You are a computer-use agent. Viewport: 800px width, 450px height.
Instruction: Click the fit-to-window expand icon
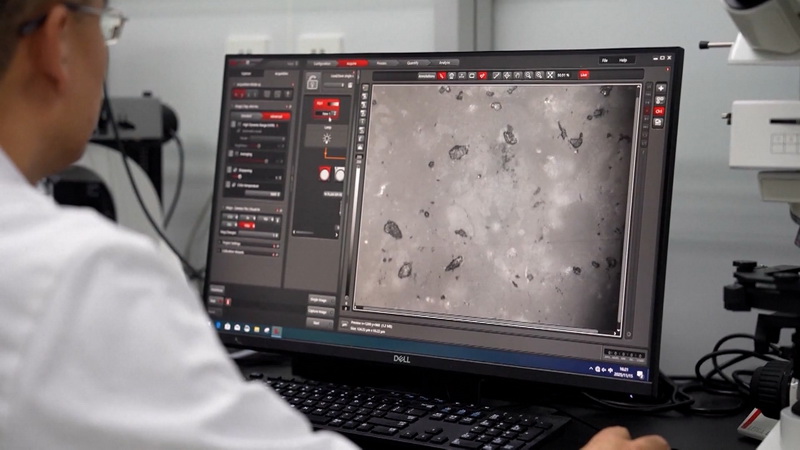550,75
